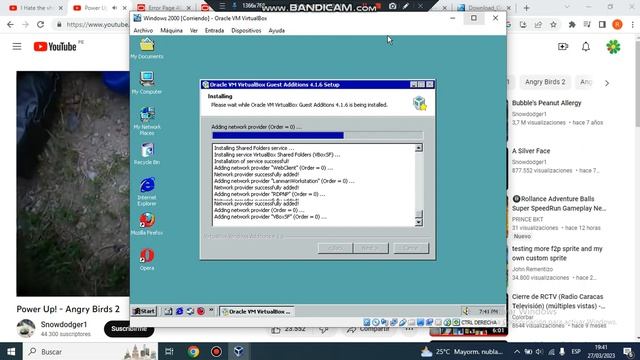This screenshot has width=640, height=360.
Task: Open Cierre de RCTV suggested video
Action: [x=558, y=301]
